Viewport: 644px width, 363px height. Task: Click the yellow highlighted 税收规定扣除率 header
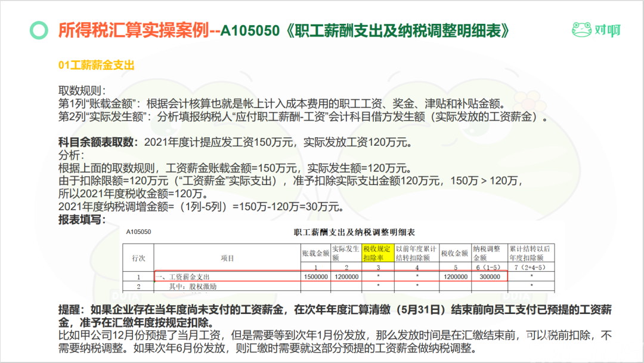coord(378,253)
